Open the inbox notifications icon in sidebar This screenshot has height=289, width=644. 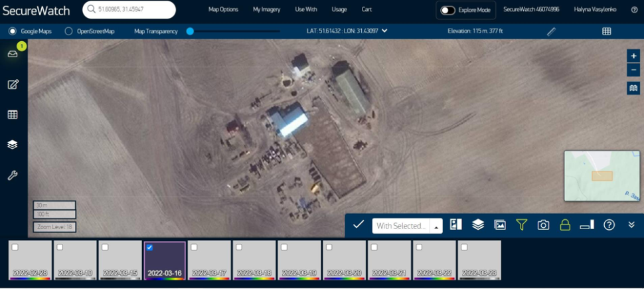(x=13, y=54)
